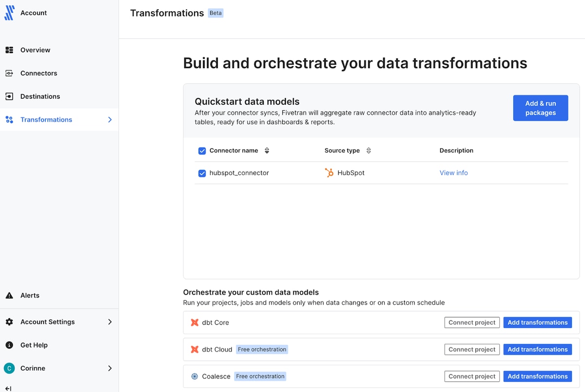Click the Connectors sidebar icon
This screenshot has width=585, height=392.
[9, 73]
